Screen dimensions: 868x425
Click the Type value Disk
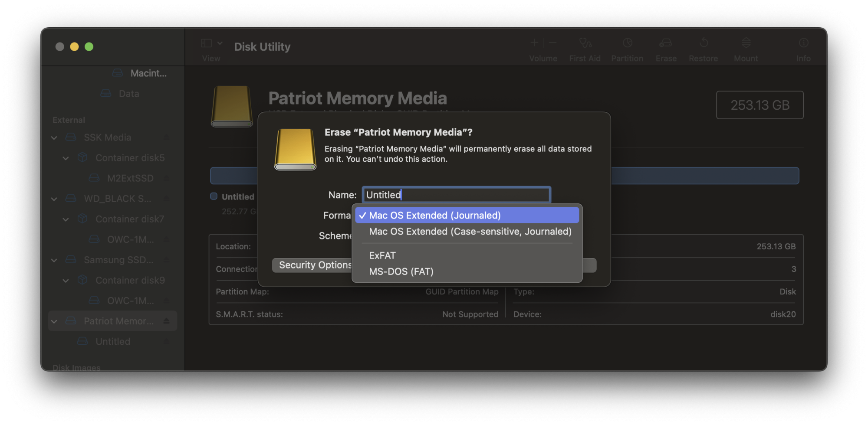tap(788, 292)
